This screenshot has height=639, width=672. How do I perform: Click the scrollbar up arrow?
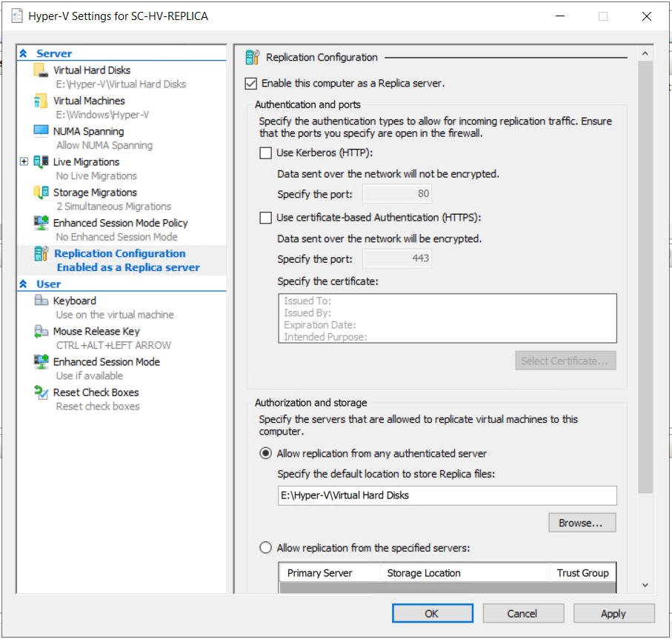coord(645,53)
